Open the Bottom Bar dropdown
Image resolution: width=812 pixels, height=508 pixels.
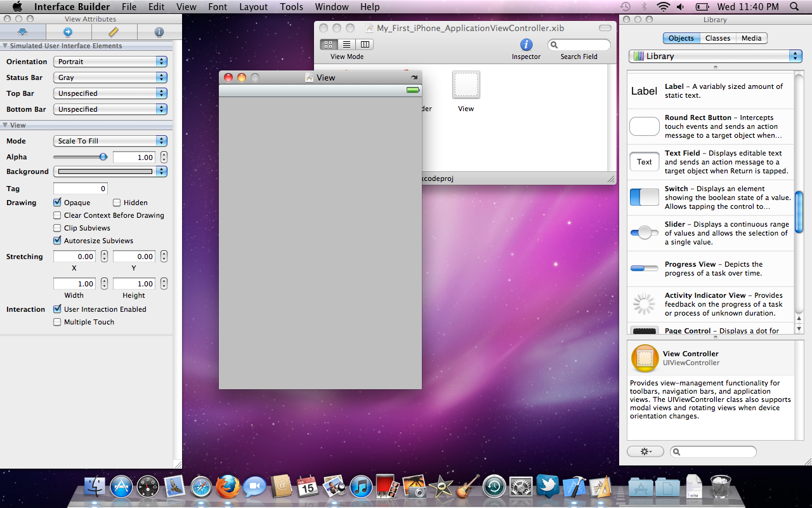(110, 109)
